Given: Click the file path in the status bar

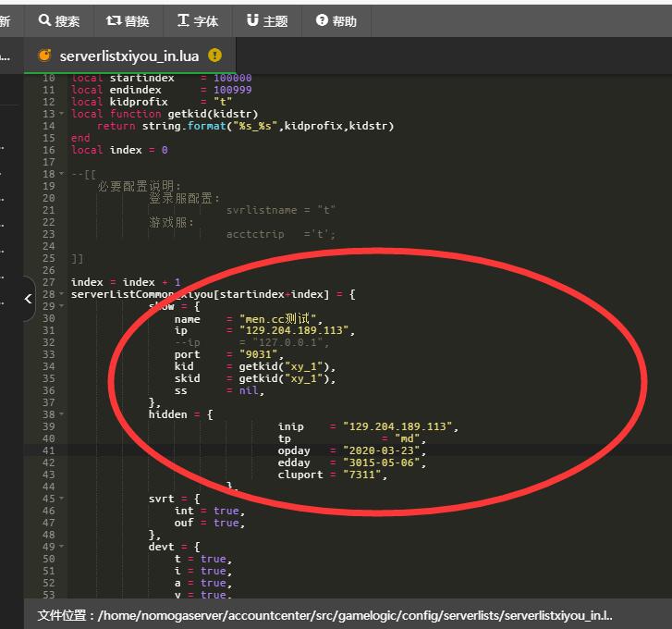Looking at the screenshot, I should click(x=325, y=615).
